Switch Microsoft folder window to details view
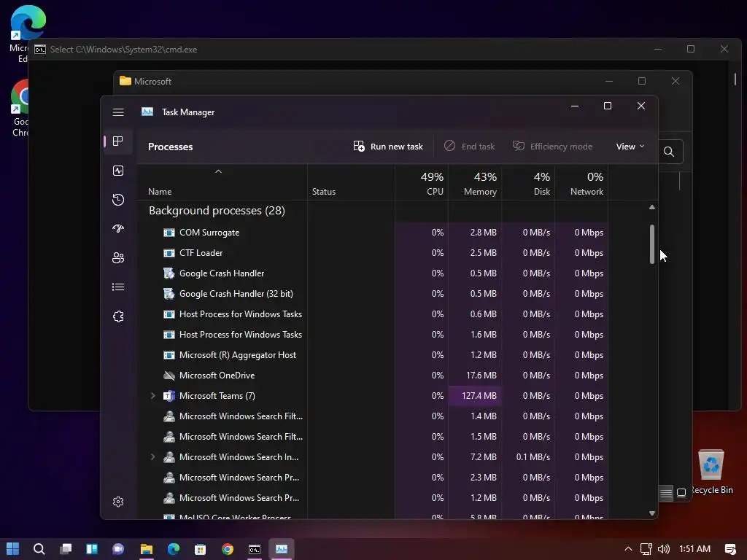 [666, 493]
